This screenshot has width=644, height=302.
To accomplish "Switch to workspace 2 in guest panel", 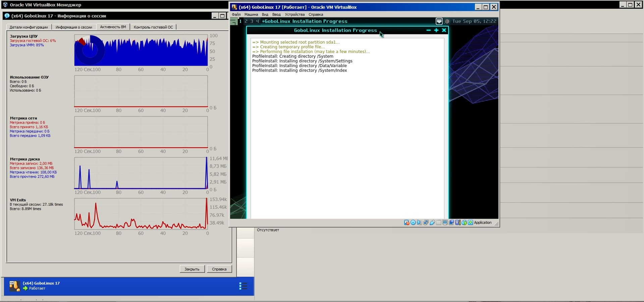I will tap(246, 21).
